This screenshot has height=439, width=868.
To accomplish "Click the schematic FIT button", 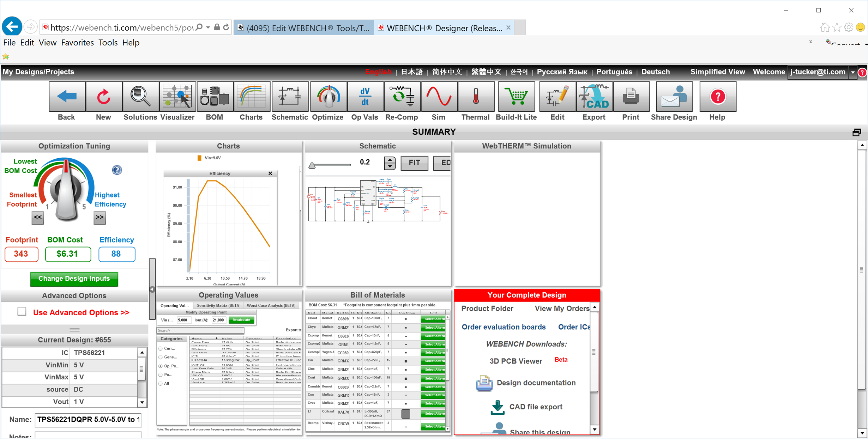I will point(415,163).
